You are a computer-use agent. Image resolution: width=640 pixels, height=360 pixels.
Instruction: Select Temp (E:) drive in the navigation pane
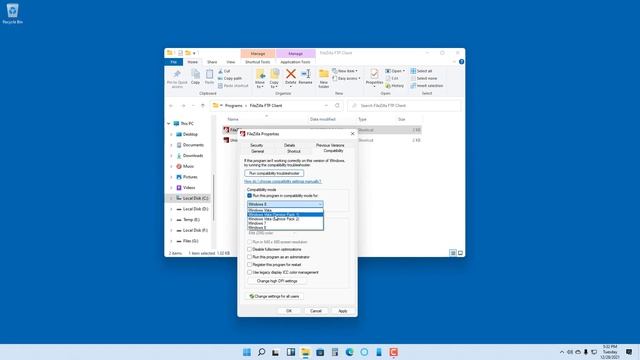[191, 220]
